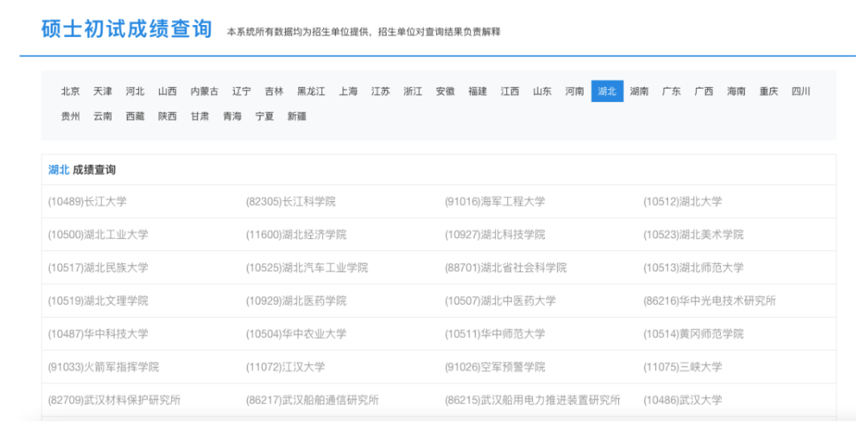Viewport: 868px width, 440px height.
Task: Click (10514)黄冈师范学院 link
Action: [x=693, y=334]
